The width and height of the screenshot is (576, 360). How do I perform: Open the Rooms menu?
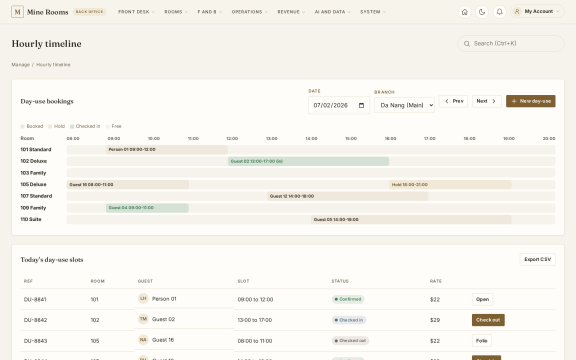point(176,12)
